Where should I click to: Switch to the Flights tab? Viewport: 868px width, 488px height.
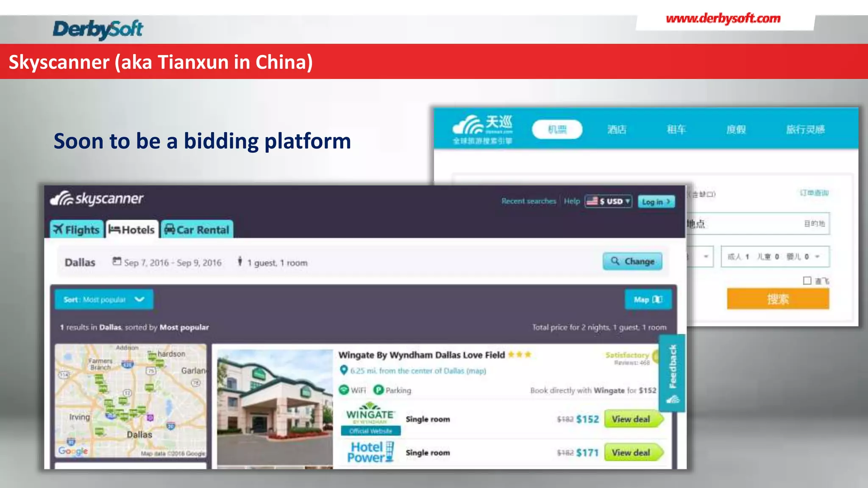pos(77,230)
